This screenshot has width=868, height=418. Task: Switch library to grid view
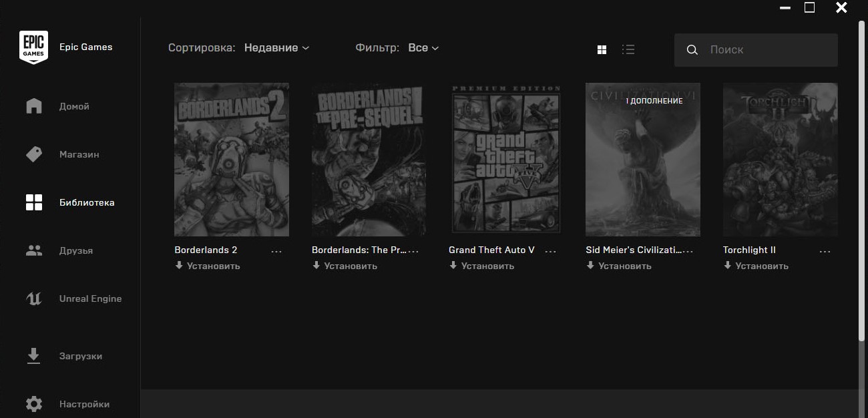602,49
